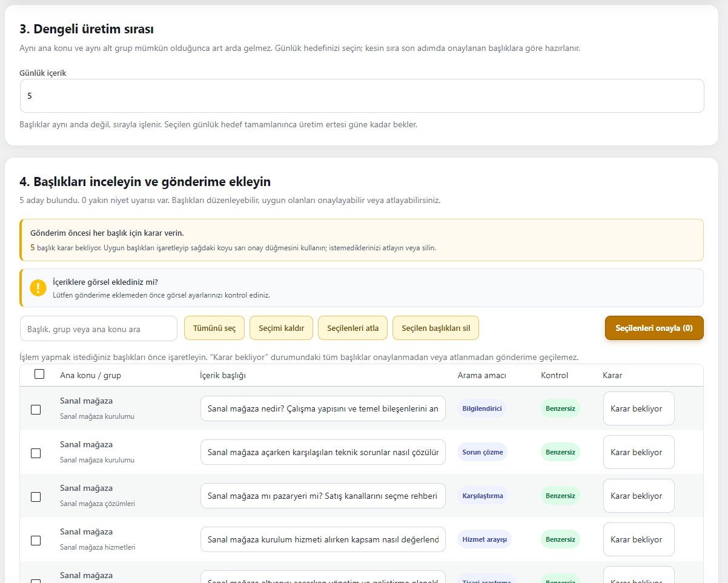This screenshot has width=728, height=583.
Task: Open 'Karar bekliyor' dropdown in Hizmet arayışı row
Action: coord(638,539)
